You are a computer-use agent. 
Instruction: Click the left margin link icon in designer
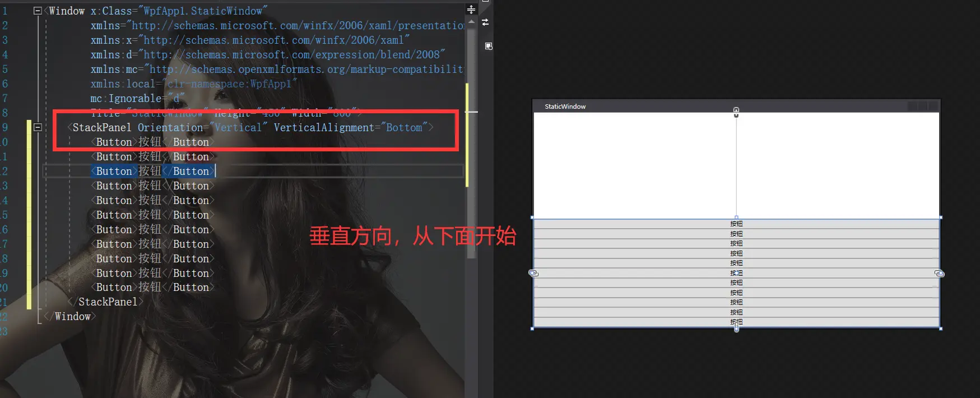(x=533, y=273)
